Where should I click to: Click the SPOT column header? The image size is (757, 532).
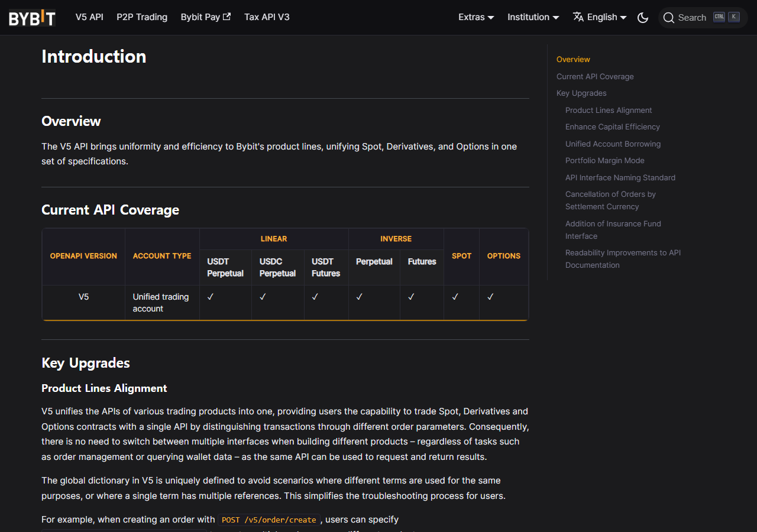(461, 256)
